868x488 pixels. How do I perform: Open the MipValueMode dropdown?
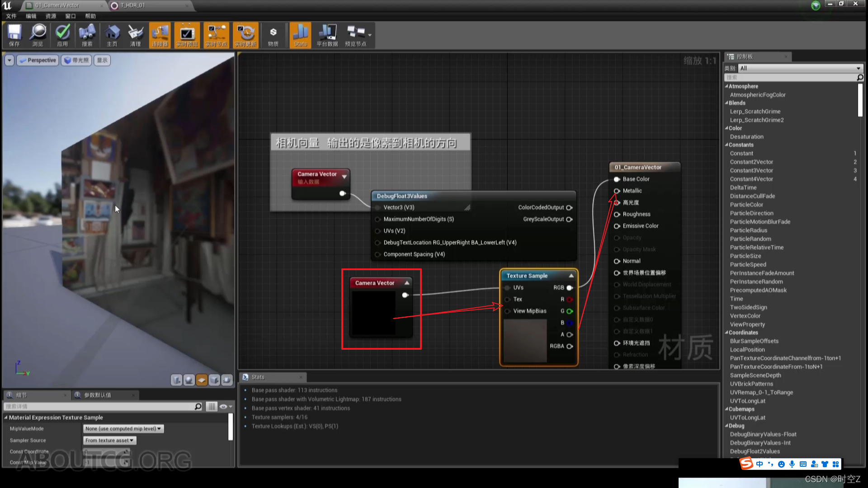(123, 428)
